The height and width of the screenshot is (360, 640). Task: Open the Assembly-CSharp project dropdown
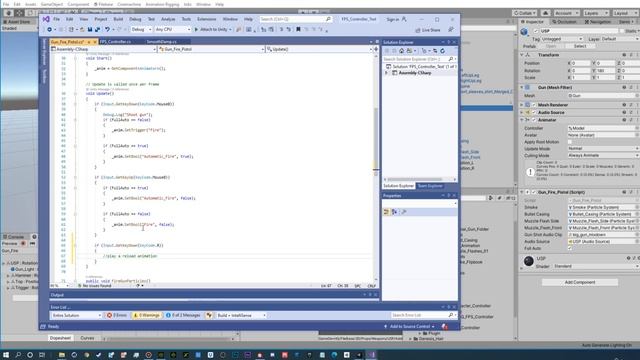coord(103,49)
